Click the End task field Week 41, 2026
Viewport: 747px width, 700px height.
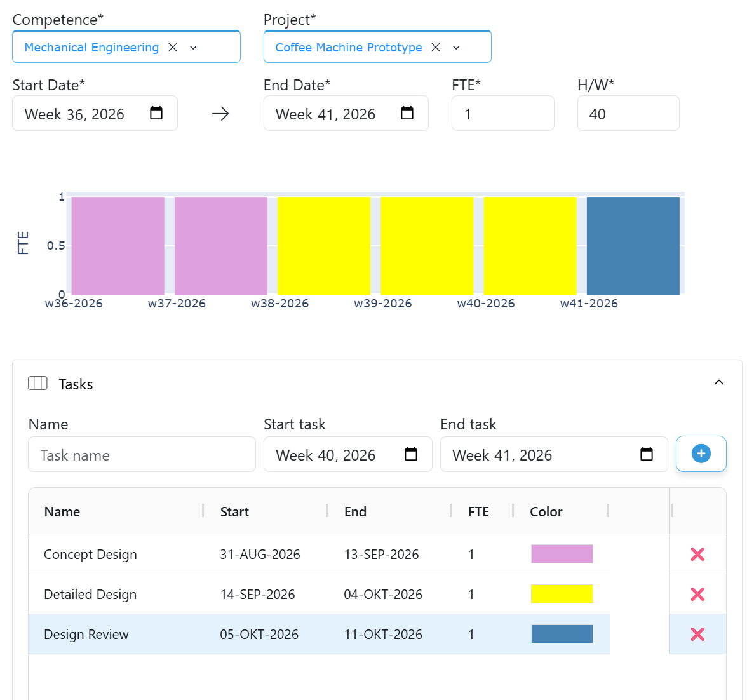click(x=554, y=454)
